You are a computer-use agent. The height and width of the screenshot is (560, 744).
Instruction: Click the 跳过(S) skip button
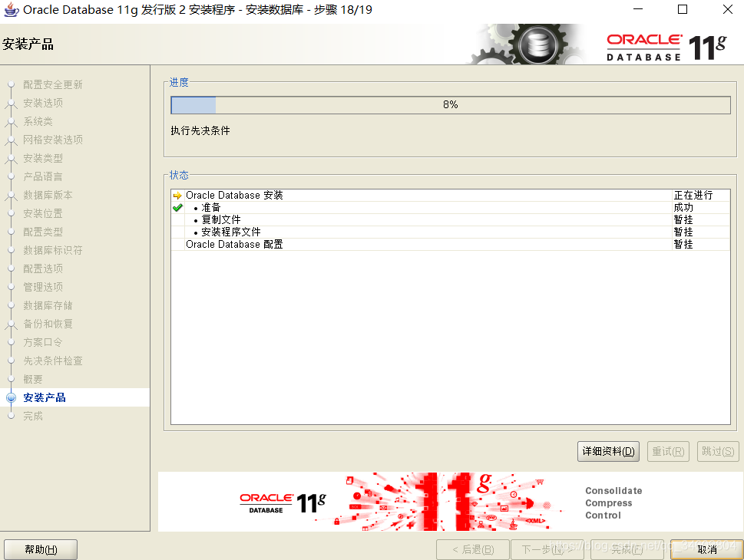[718, 451]
